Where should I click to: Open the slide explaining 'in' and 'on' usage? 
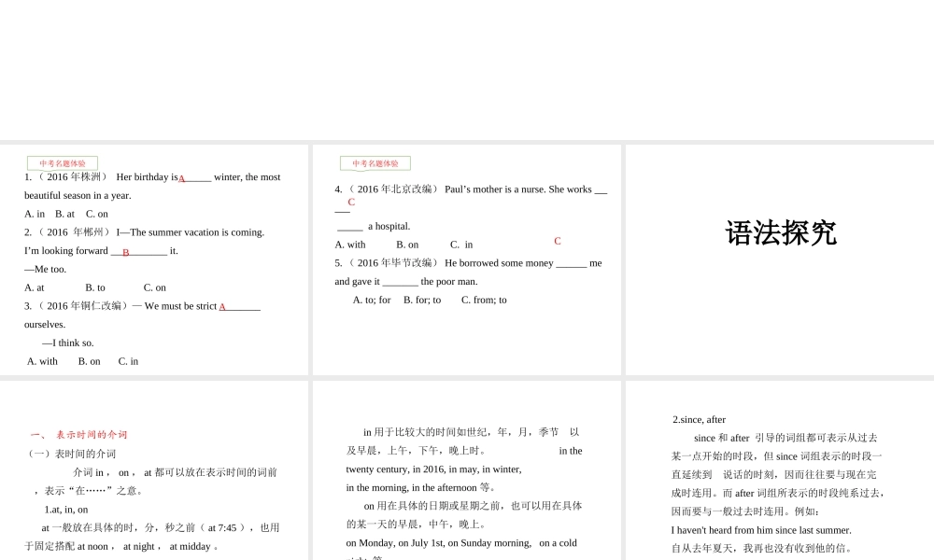click(x=466, y=470)
